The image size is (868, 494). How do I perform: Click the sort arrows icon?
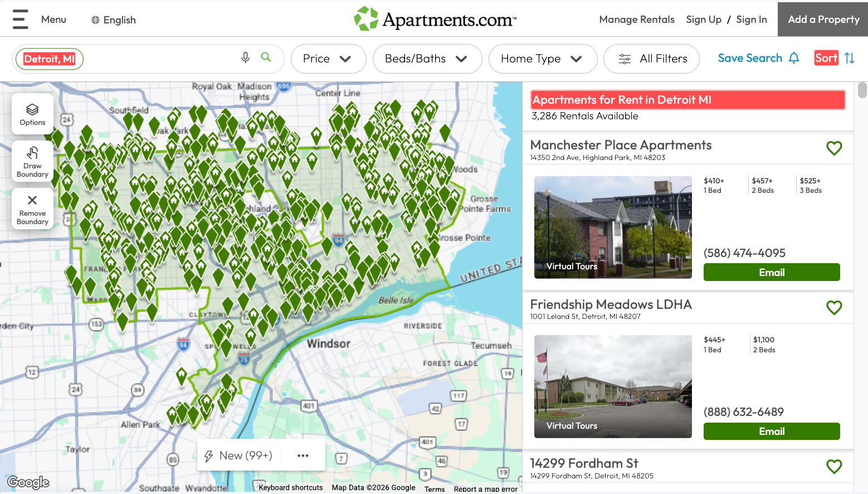click(850, 58)
